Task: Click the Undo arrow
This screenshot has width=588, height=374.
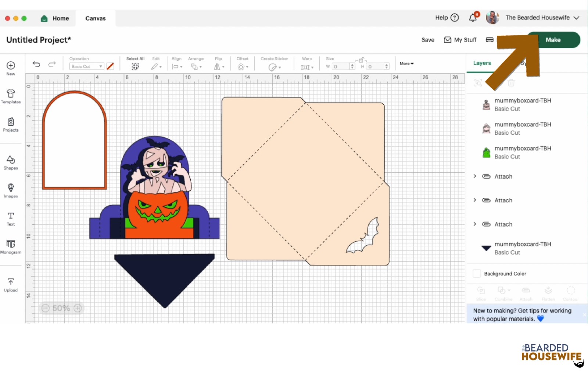Action: pyautogui.click(x=36, y=64)
